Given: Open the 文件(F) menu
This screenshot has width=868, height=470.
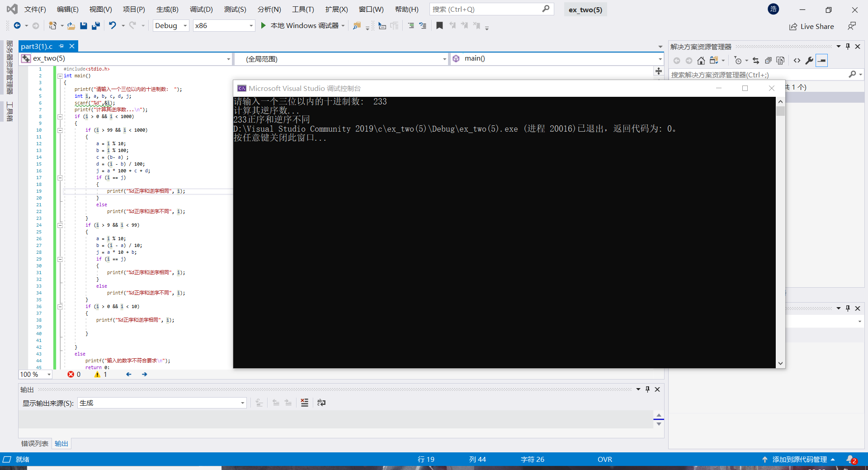Looking at the screenshot, I should [35, 9].
